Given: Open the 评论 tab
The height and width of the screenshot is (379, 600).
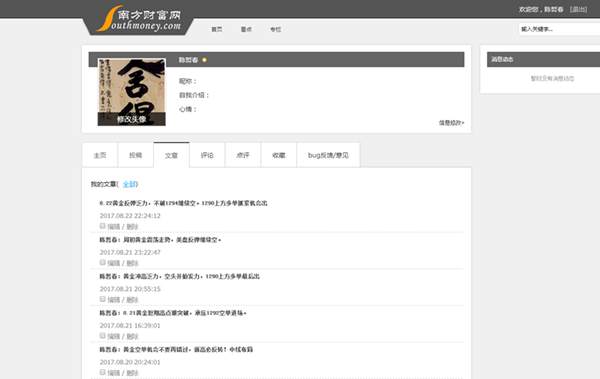Looking at the screenshot, I should point(207,155).
